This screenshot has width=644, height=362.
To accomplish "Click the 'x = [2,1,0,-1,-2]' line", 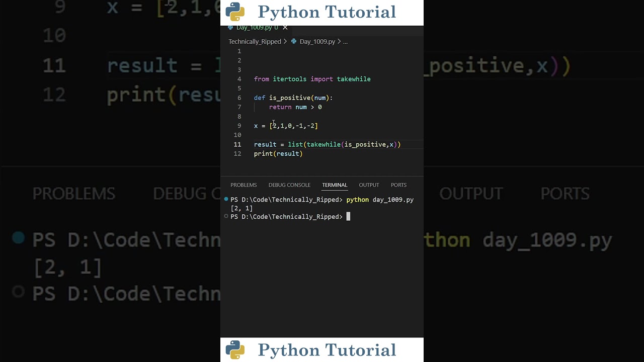I will pyautogui.click(x=286, y=126).
